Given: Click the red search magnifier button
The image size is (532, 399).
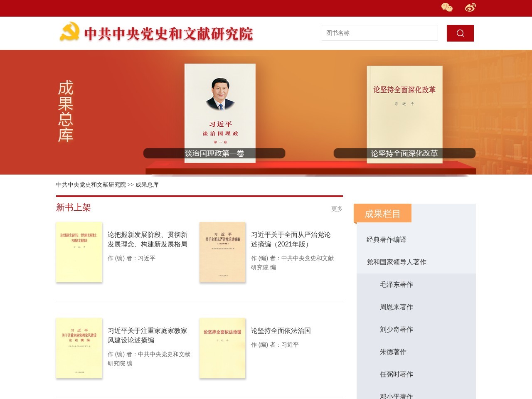Looking at the screenshot, I should [460, 33].
